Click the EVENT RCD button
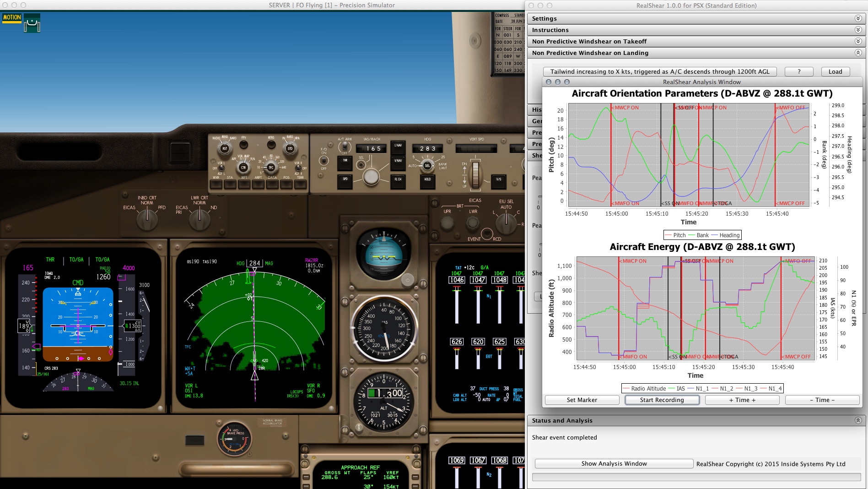 pyautogui.click(x=487, y=234)
